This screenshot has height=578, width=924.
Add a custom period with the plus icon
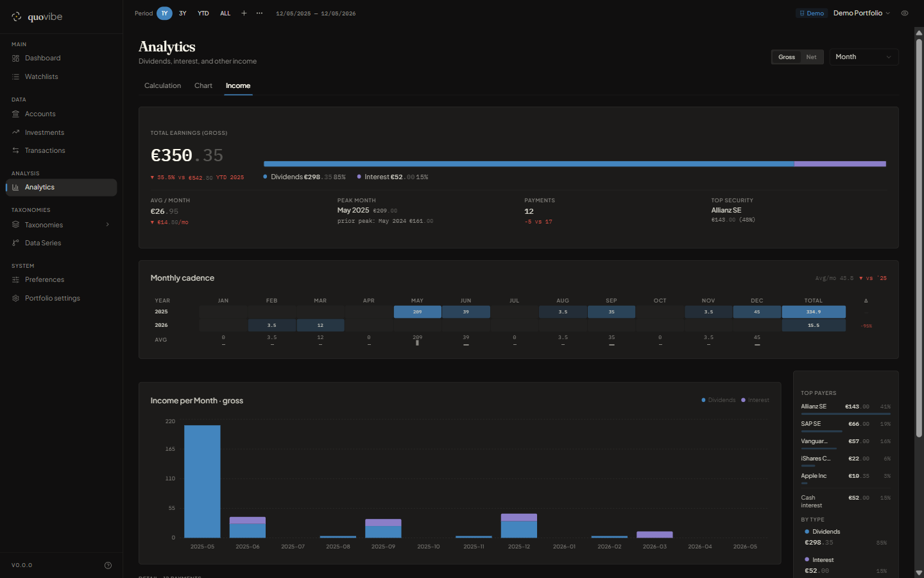[244, 13]
